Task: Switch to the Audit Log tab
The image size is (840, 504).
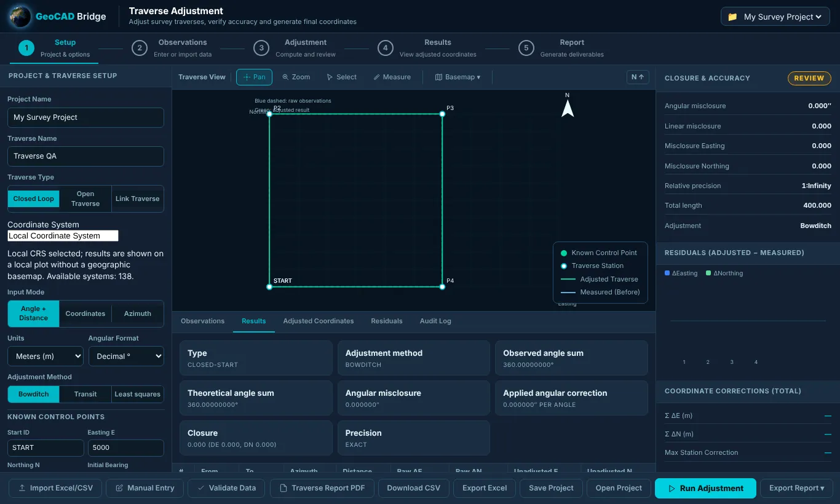Action: click(x=435, y=321)
